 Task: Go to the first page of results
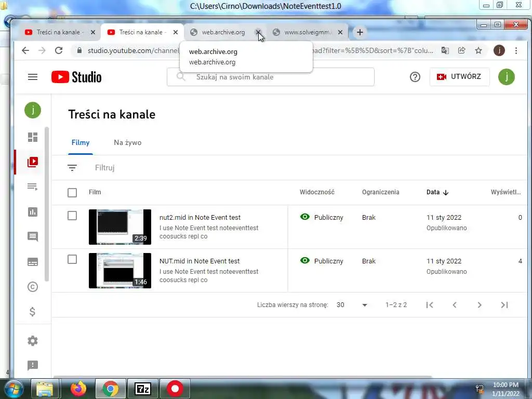tap(430, 304)
